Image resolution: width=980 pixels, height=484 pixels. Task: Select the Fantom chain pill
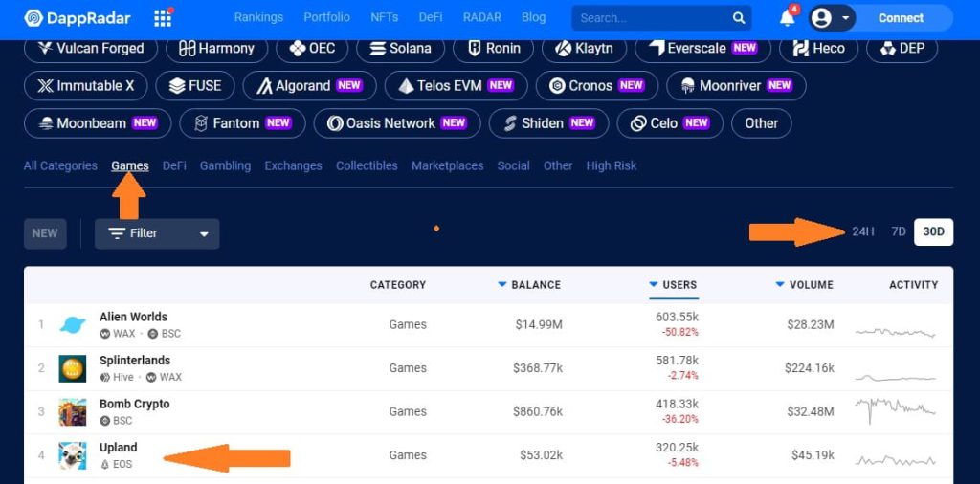coord(242,123)
